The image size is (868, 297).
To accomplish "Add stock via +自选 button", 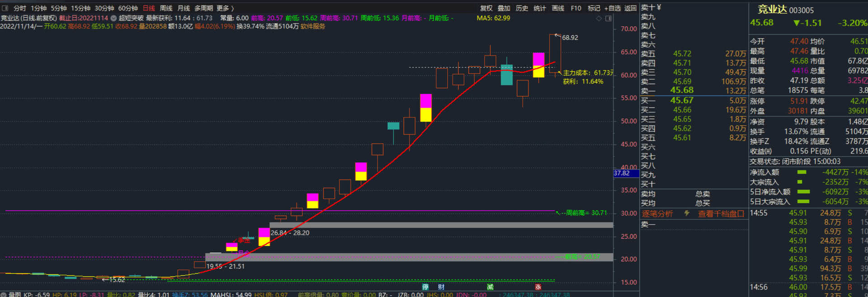I will (x=613, y=8).
